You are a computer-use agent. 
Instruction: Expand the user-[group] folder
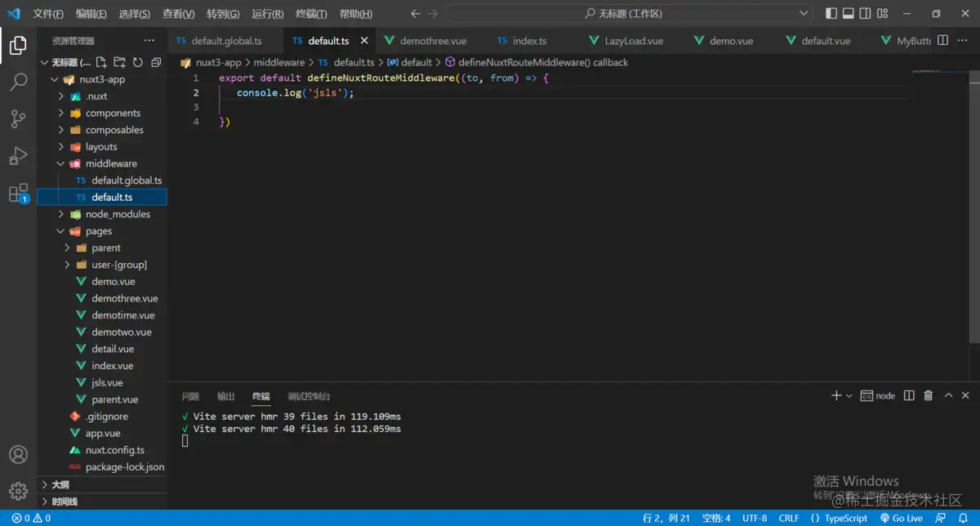[67, 265]
